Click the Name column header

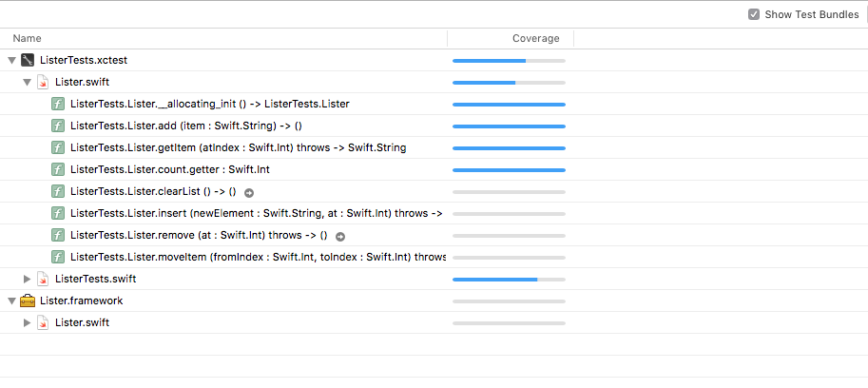click(28, 38)
